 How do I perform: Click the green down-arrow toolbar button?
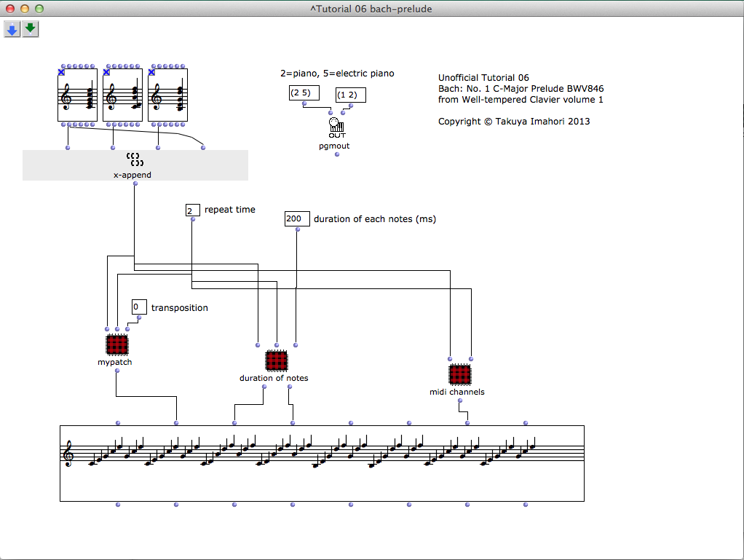pyautogui.click(x=31, y=29)
